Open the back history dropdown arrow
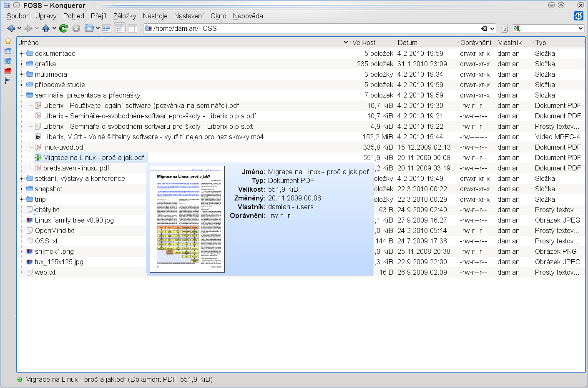This screenshot has height=388, width=588. coord(19,28)
